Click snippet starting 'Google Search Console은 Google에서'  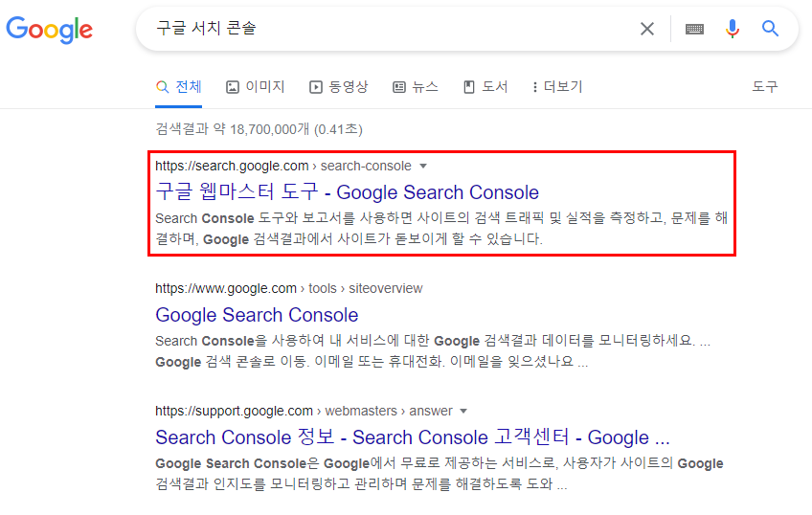pos(440,474)
